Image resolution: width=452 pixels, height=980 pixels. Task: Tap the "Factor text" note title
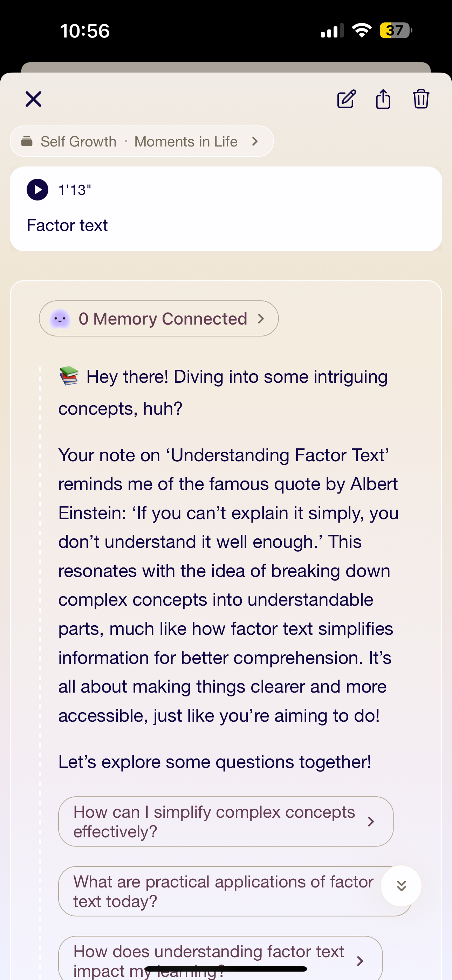click(67, 225)
